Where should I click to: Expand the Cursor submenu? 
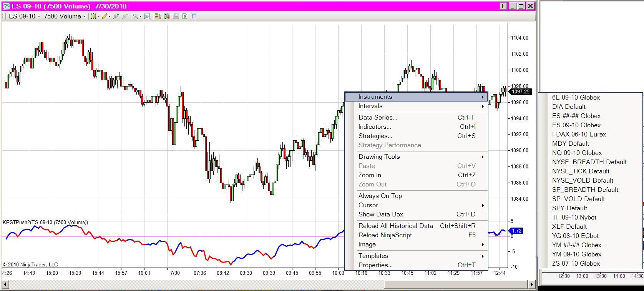coord(416,205)
